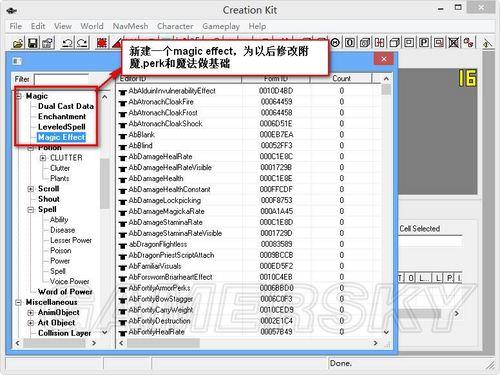The image size is (500, 375).
Task: Click the red-outlined square toolbar icon
Action: coord(439,42)
